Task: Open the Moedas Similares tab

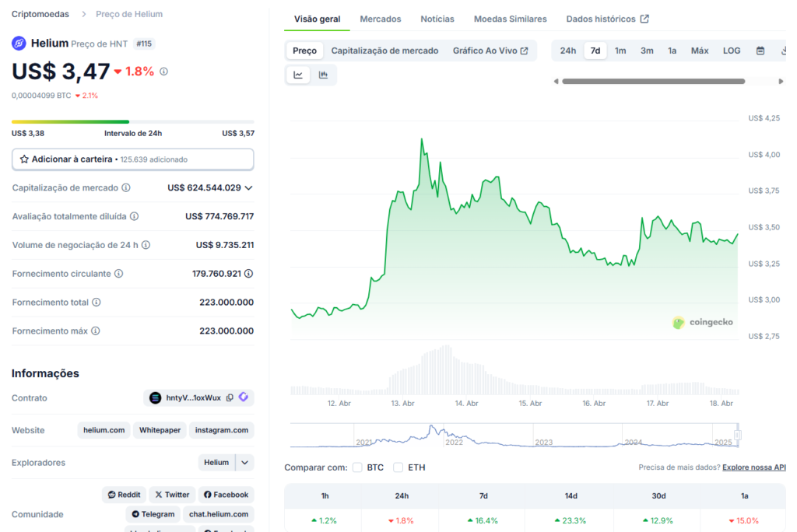Action: click(511, 19)
